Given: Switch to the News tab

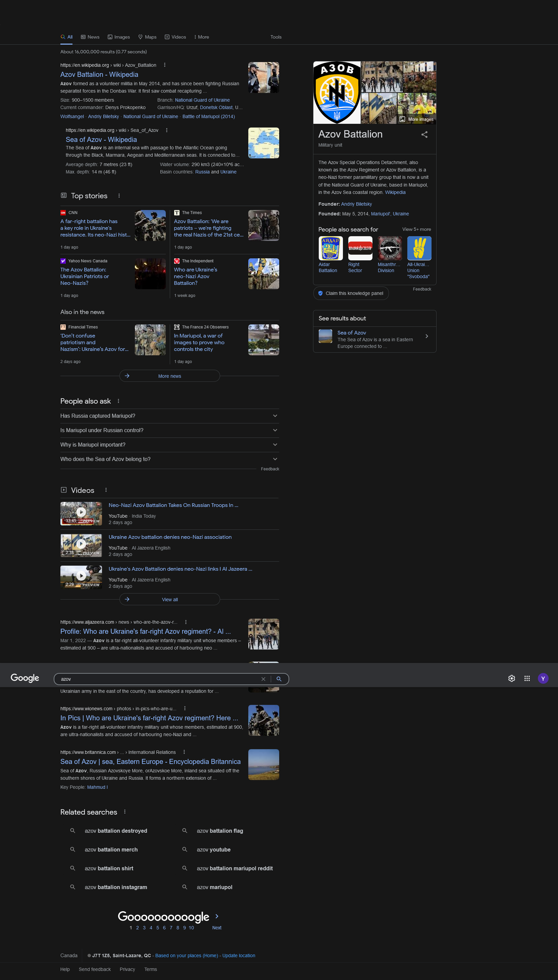Looking at the screenshot, I should 90,37.
